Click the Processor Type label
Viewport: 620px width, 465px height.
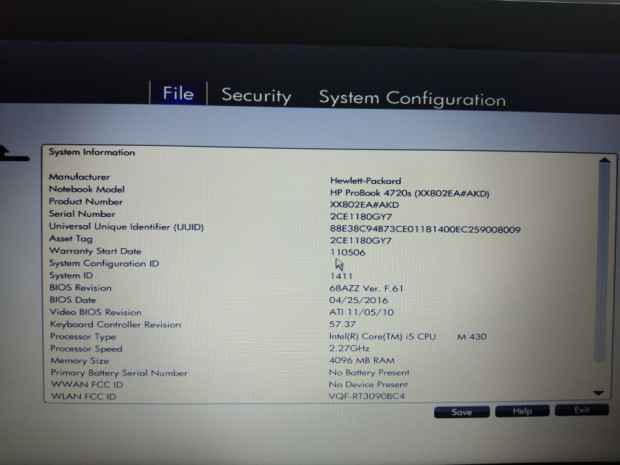coord(82,337)
